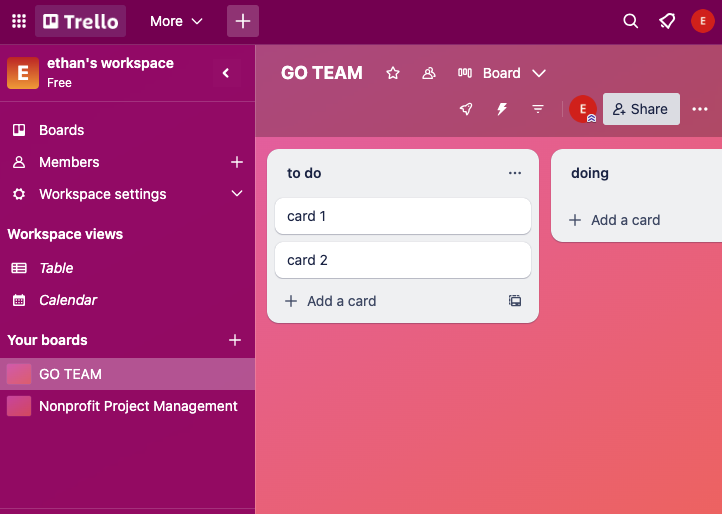
Task: Create card from template icon in to do
Action: click(515, 301)
